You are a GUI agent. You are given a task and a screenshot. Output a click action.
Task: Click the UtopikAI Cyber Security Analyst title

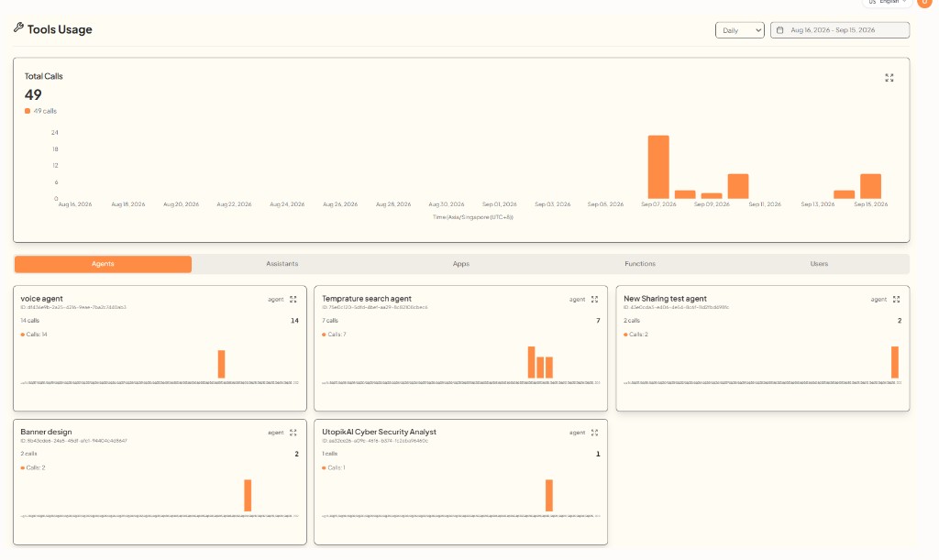(x=379, y=432)
